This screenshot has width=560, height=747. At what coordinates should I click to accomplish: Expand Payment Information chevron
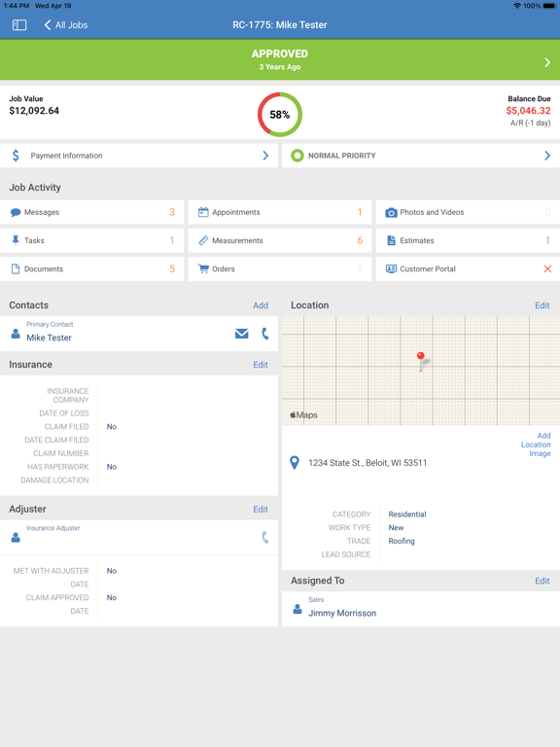(x=265, y=156)
